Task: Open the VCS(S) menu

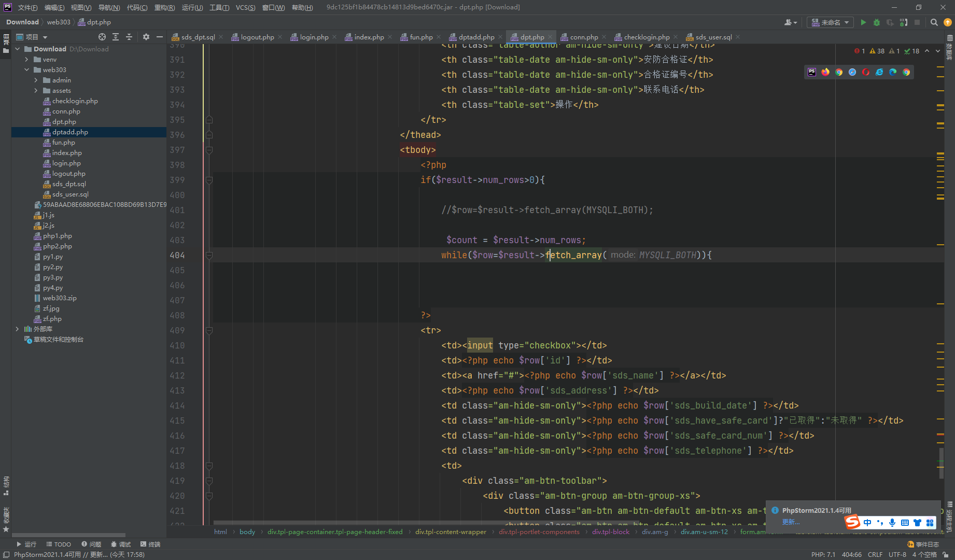Action: pos(245,7)
